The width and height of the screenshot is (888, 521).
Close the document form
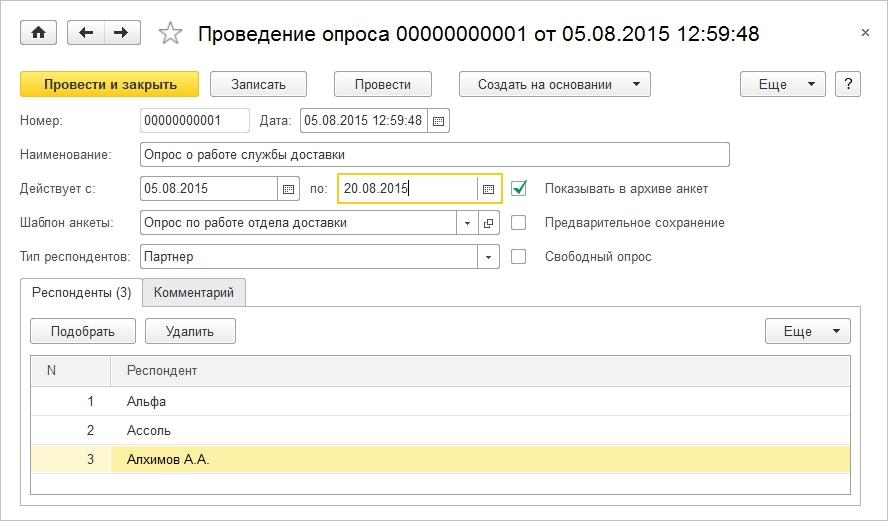coord(865,33)
